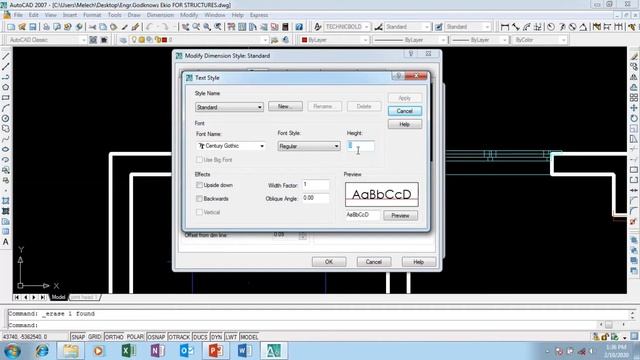Enable the Backwards checkbox
The image size is (640, 360).
coord(199,199)
